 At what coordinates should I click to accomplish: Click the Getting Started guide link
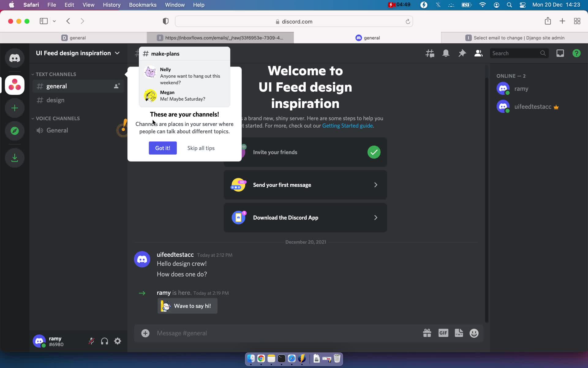coord(347,125)
